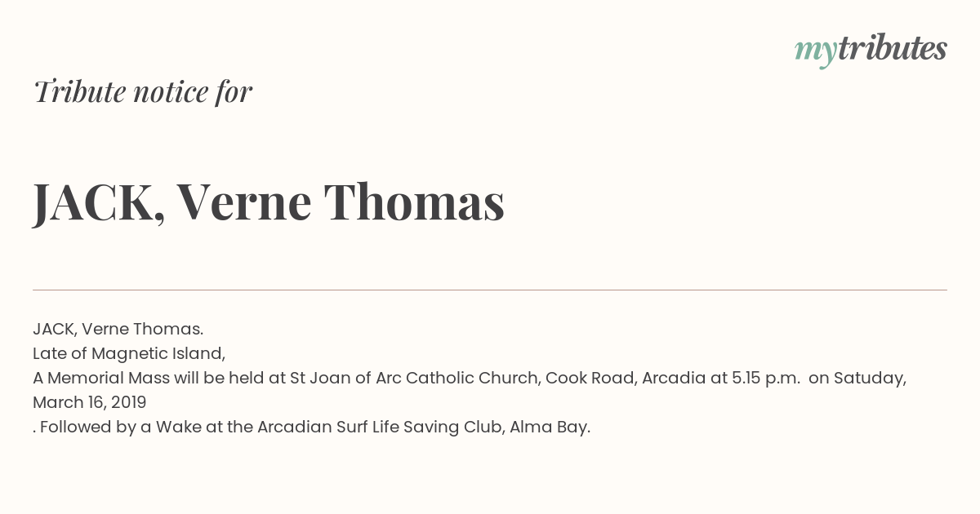Click the "March 16, 2019" date line
Viewport: 980px width, 514px height.
[90, 402]
